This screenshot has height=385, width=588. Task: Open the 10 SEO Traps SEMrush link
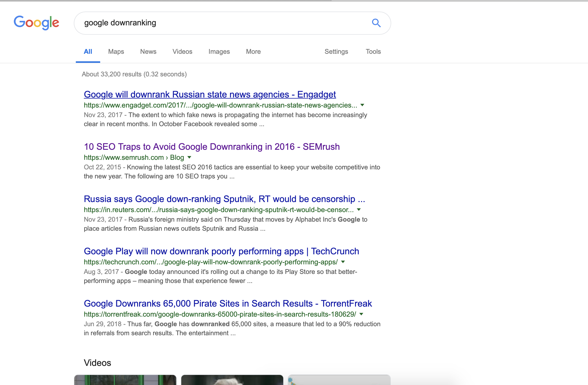click(212, 147)
